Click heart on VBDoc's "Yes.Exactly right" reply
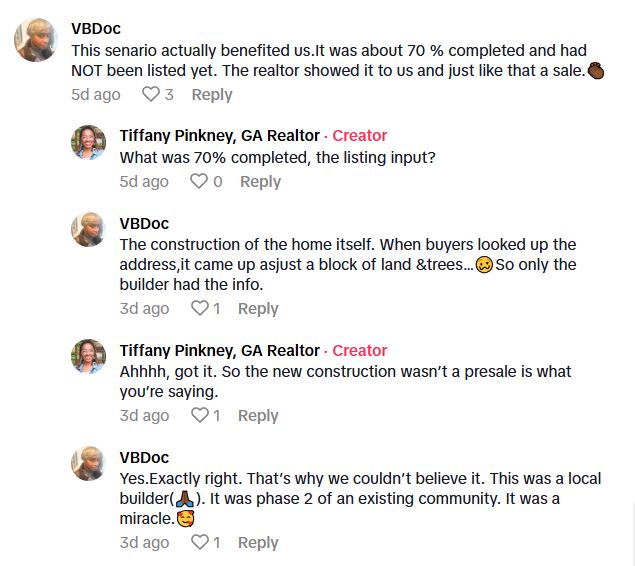Image resolution: width=635 pixels, height=566 pixels. coord(199,542)
